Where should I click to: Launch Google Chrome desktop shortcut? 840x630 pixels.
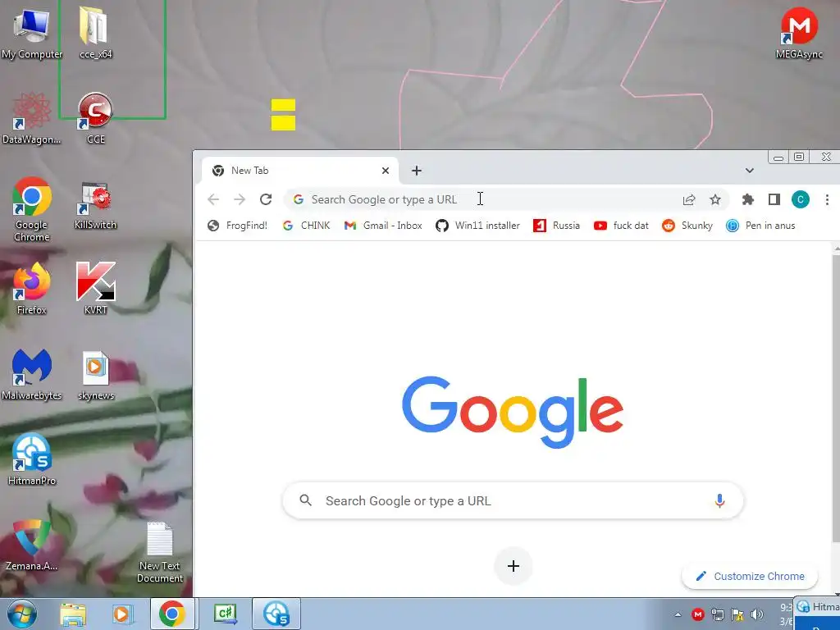31,209
